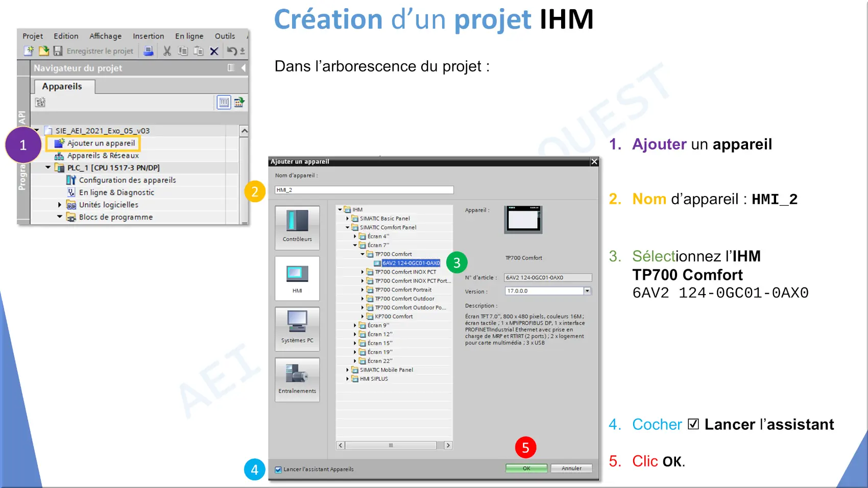Open the Insertion menu
868x488 pixels.
pyautogui.click(x=149, y=36)
